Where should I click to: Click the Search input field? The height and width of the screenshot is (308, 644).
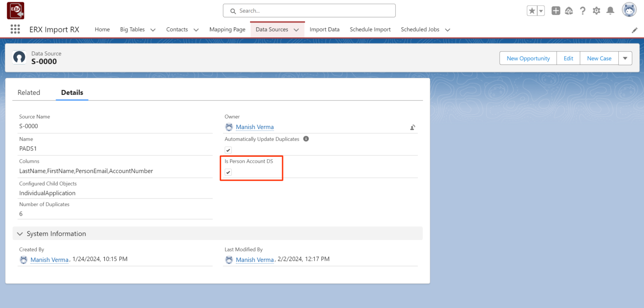(x=309, y=11)
